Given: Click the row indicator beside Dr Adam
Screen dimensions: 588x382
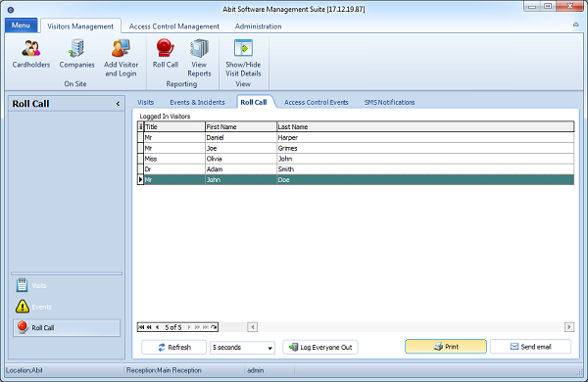Looking at the screenshot, I should point(140,169).
